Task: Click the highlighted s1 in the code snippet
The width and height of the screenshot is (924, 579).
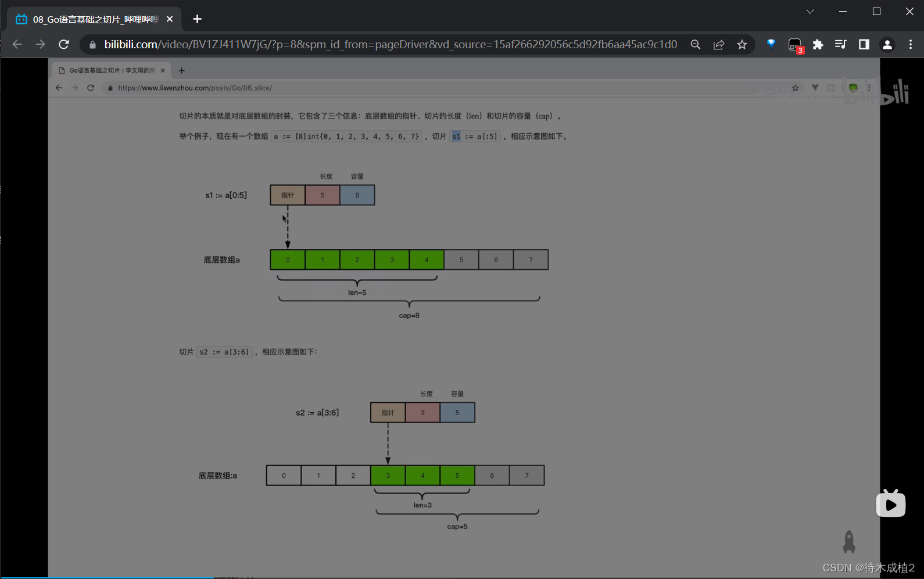Action: pyautogui.click(x=456, y=136)
